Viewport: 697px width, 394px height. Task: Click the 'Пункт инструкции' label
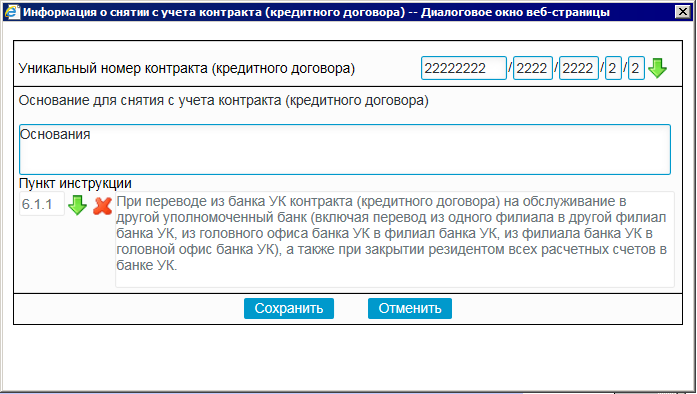coord(75,183)
